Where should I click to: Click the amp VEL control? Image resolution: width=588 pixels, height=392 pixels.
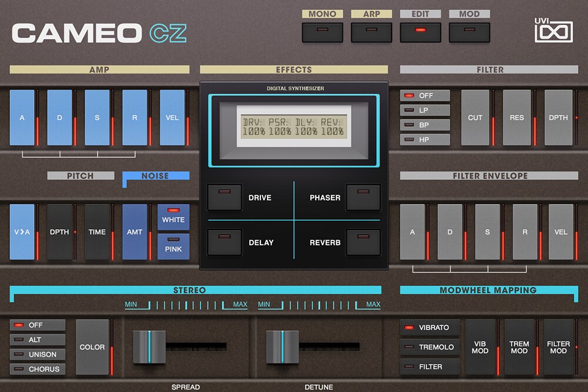coord(172,118)
